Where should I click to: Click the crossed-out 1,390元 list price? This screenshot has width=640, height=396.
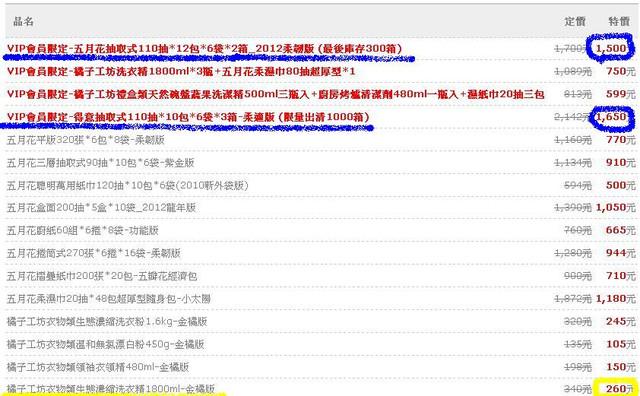coord(573,208)
